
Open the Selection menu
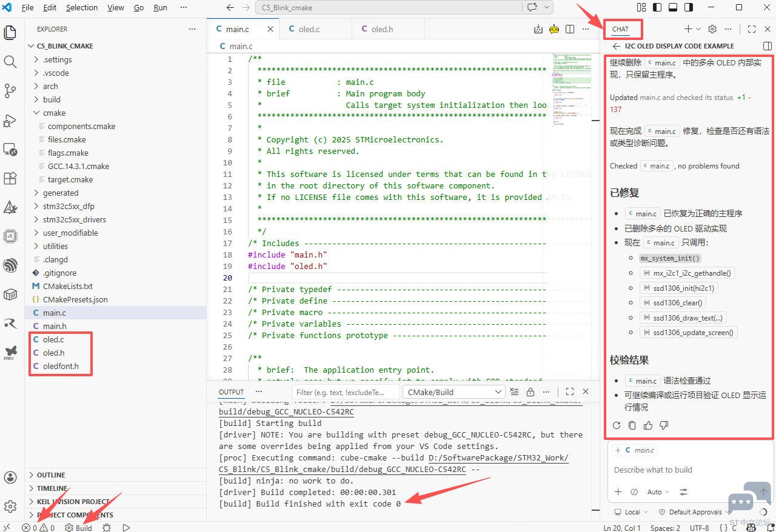tap(82, 8)
